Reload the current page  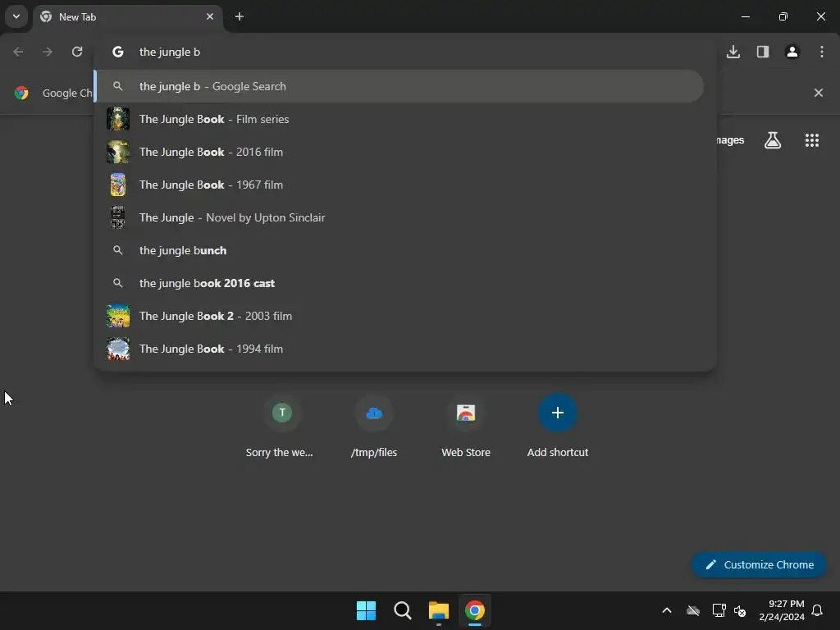click(x=77, y=52)
